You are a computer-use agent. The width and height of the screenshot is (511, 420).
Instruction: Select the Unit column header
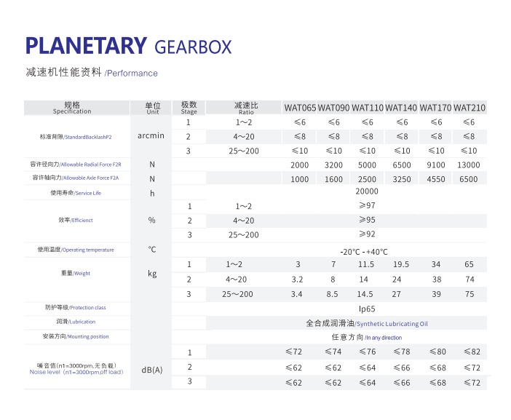152,108
